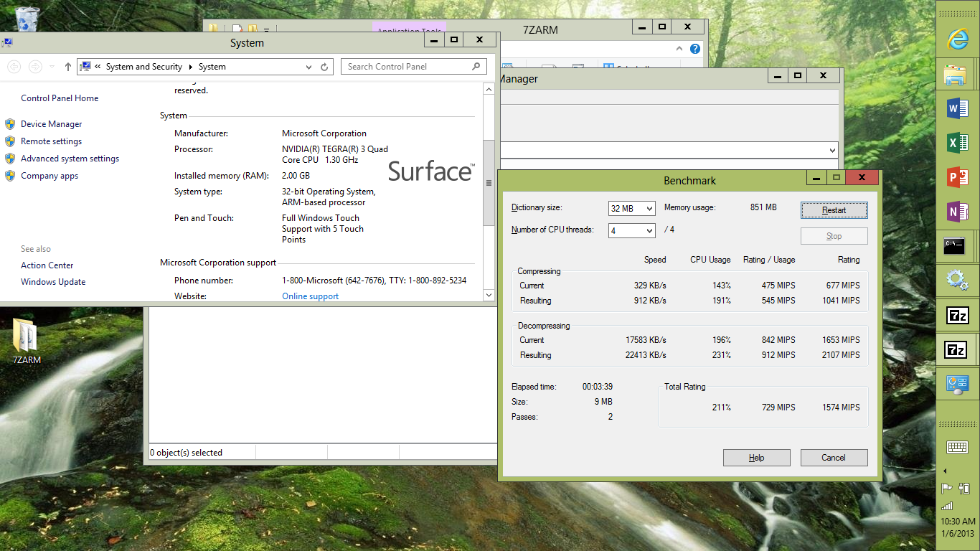
Task: Expand the address bar history dropdown
Action: tap(308, 67)
